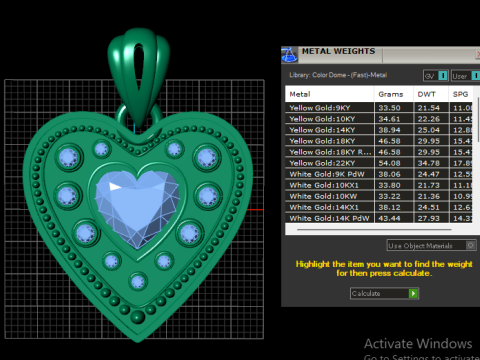Click the 38.94 grams value
Image resolution: width=480 pixels, height=360 pixels.
click(389, 130)
